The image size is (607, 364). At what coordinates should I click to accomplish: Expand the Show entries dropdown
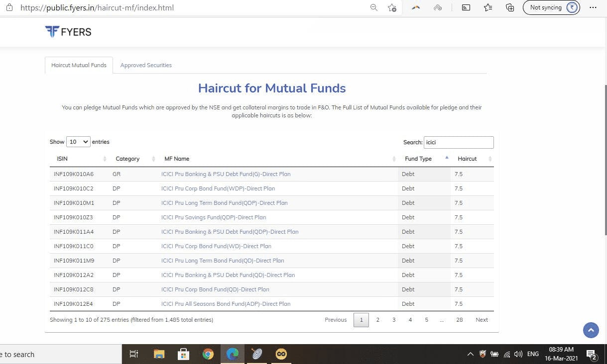coord(78,142)
